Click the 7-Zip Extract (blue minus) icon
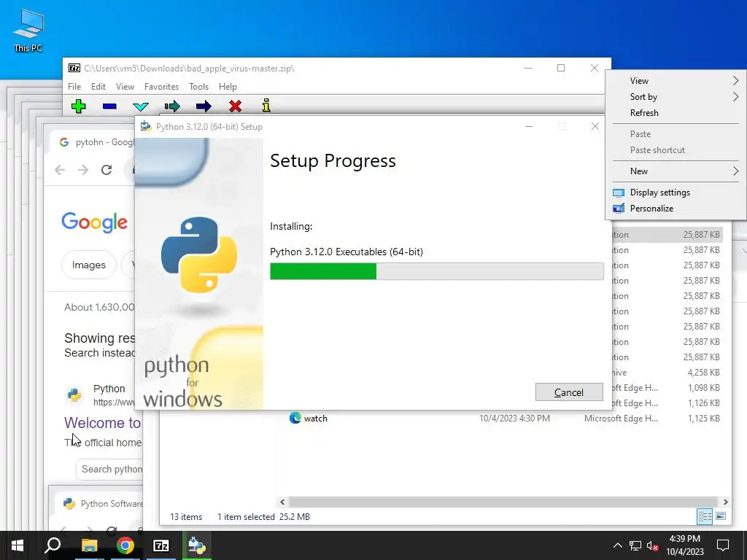747x560 pixels. point(109,106)
